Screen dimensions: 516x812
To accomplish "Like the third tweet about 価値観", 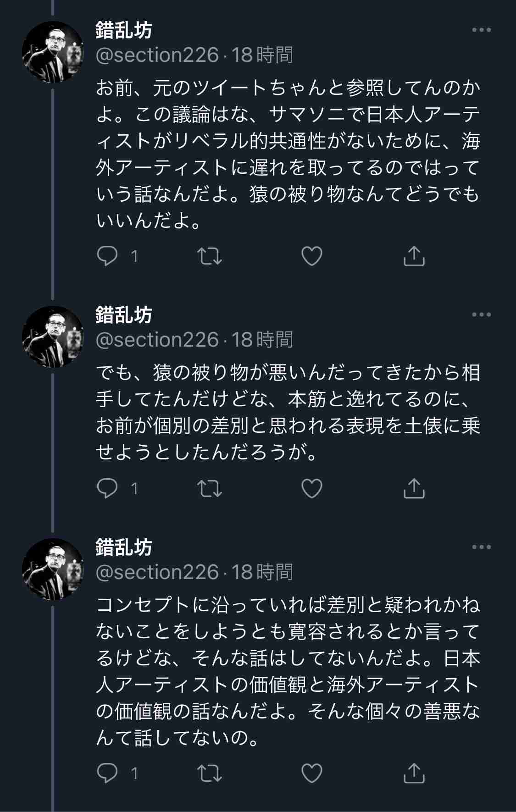I will click(x=312, y=773).
